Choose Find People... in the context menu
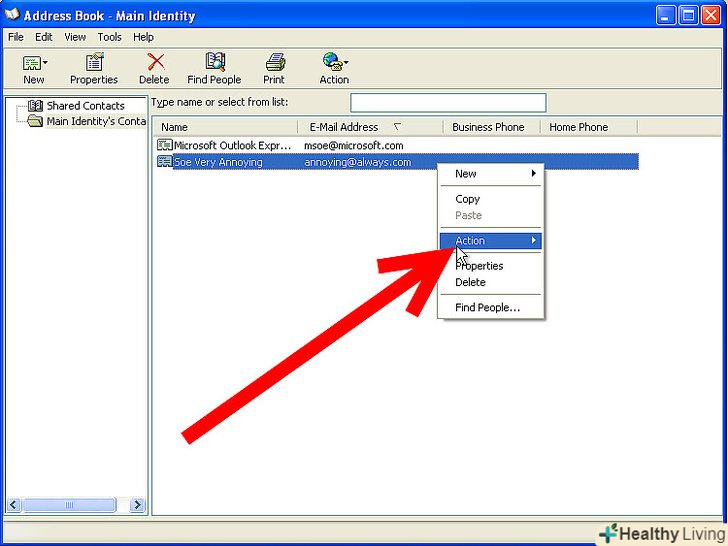The image size is (728, 546). coord(490,307)
